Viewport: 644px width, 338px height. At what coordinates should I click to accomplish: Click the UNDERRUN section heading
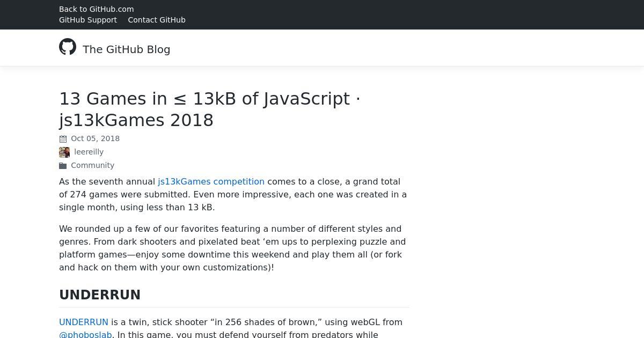100,295
